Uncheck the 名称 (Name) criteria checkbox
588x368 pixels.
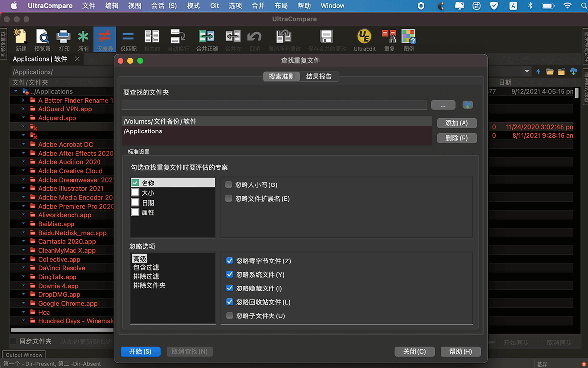136,183
